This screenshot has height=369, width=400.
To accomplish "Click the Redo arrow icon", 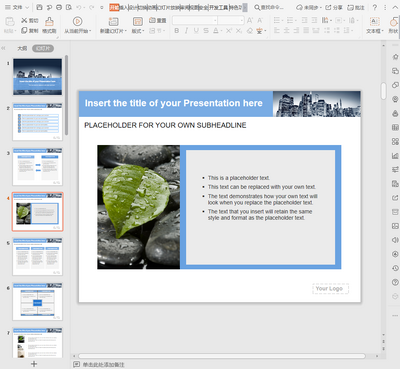I will (91, 7).
